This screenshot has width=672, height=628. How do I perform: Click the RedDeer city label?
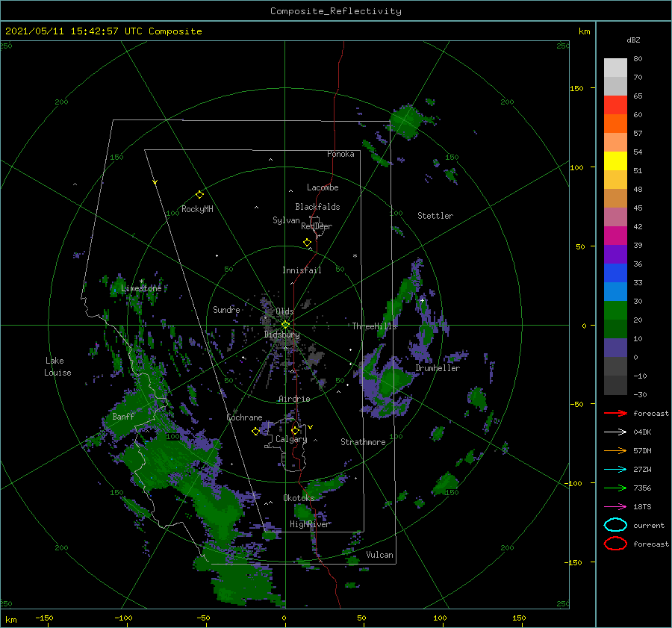[317, 226]
